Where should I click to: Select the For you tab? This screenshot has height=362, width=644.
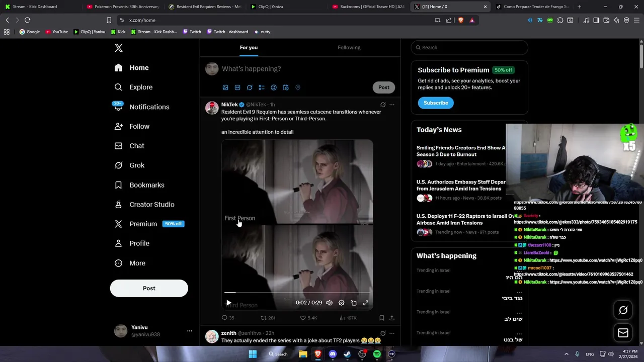[249, 47]
